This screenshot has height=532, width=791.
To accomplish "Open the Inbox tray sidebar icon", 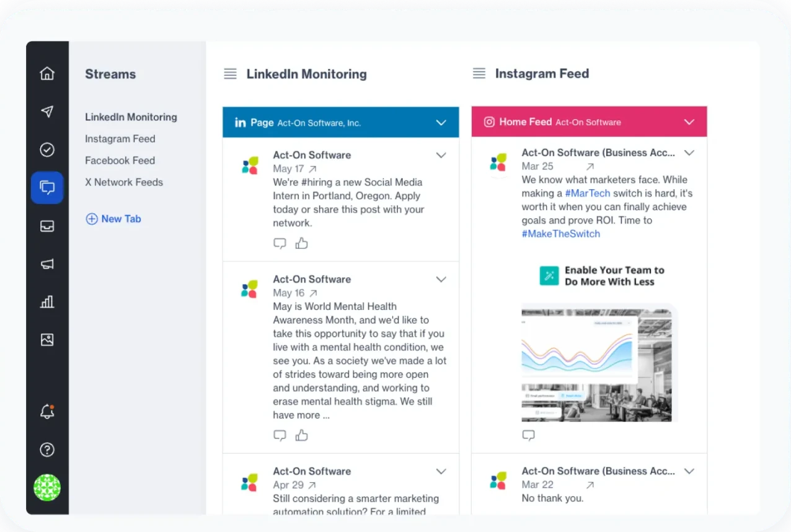I will pos(47,226).
